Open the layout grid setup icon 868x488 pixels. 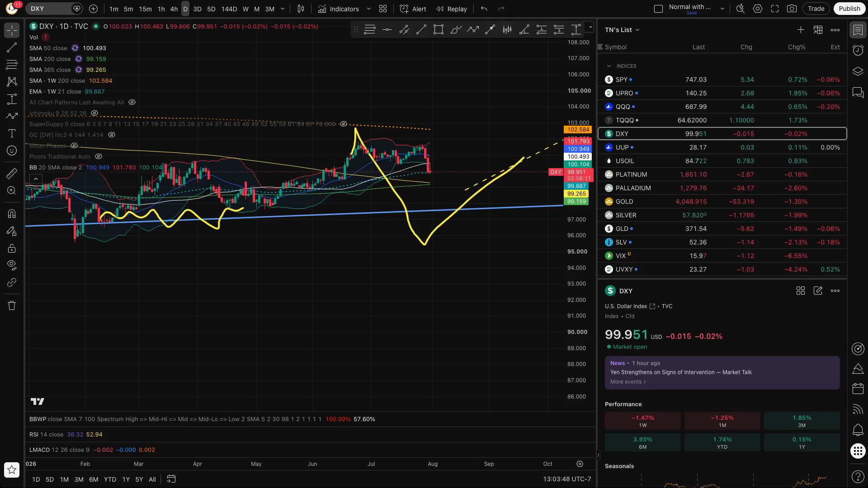pos(383,9)
